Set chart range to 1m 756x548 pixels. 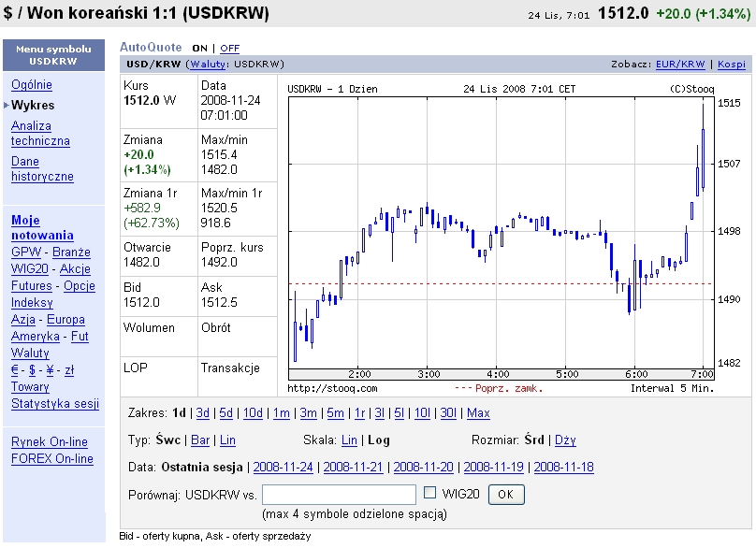(281, 413)
